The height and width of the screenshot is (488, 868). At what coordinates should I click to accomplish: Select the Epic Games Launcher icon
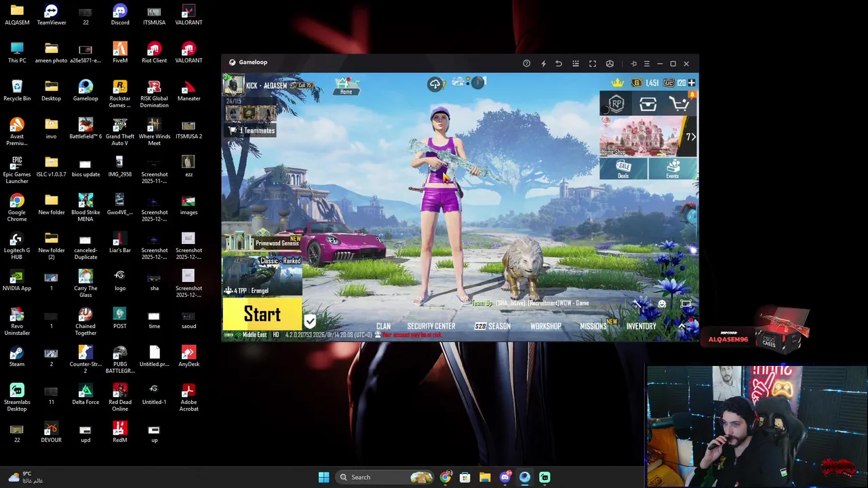coord(17,169)
